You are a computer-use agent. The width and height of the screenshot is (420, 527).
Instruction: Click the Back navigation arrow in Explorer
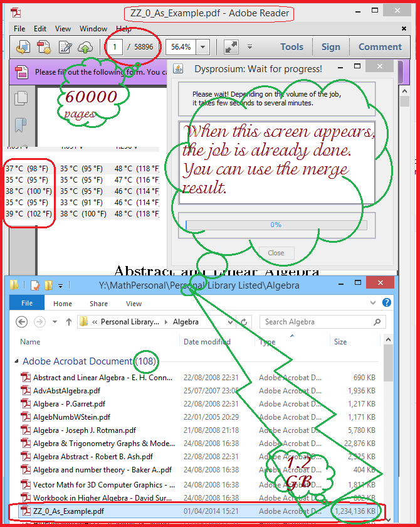coord(22,322)
